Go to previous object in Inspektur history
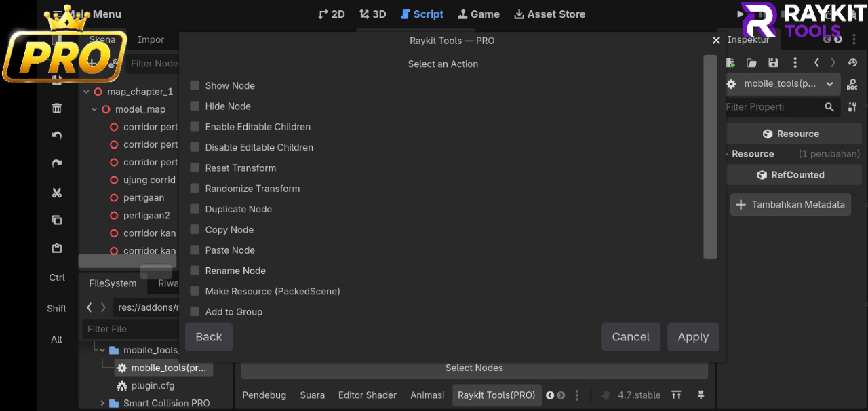Screen dimensions: 868x411 816,63
